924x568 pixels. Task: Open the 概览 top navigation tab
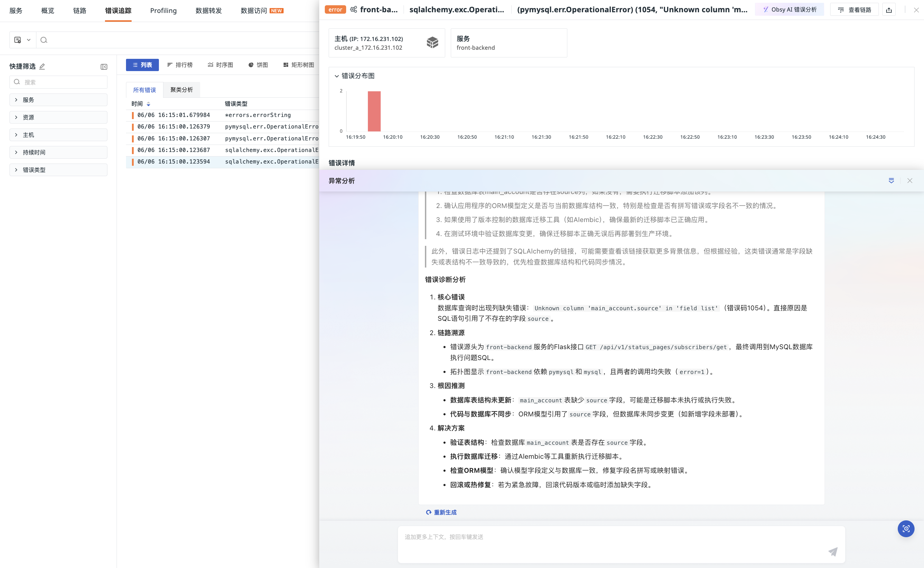pyautogui.click(x=48, y=11)
